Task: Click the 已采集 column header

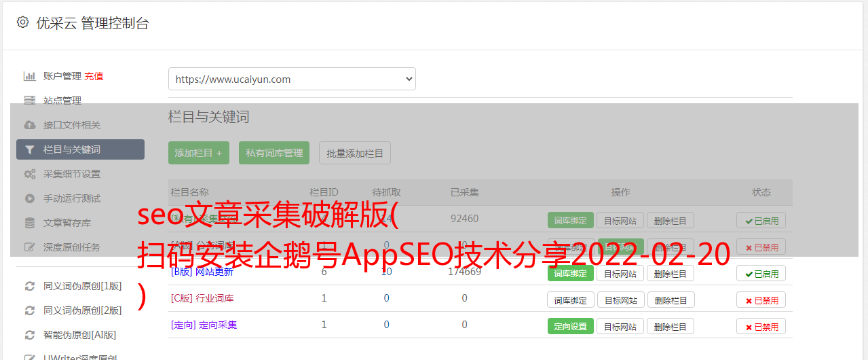Action: click(x=464, y=192)
